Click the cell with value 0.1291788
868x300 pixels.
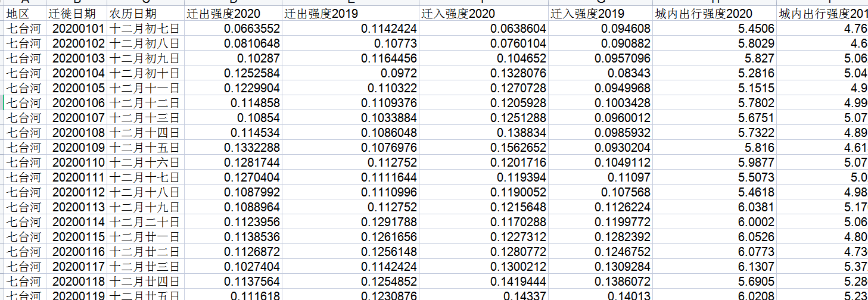pos(351,222)
